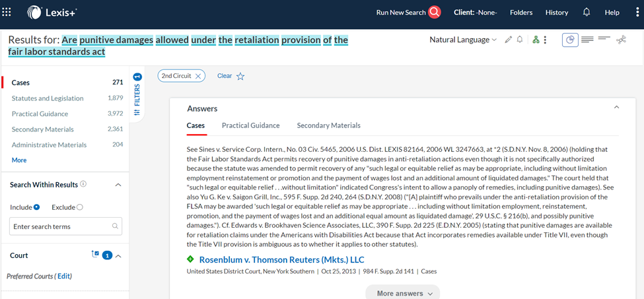Switch to title-only short lines view

pyautogui.click(x=604, y=38)
